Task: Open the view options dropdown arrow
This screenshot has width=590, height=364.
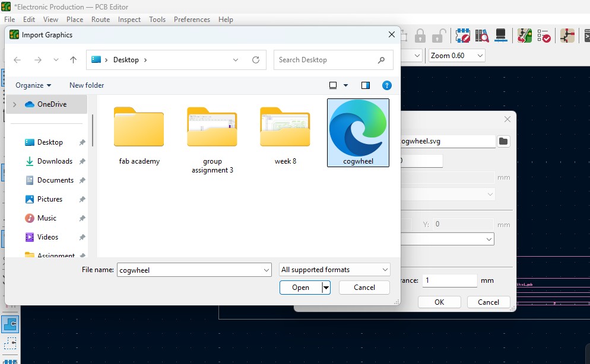Action: click(x=345, y=85)
